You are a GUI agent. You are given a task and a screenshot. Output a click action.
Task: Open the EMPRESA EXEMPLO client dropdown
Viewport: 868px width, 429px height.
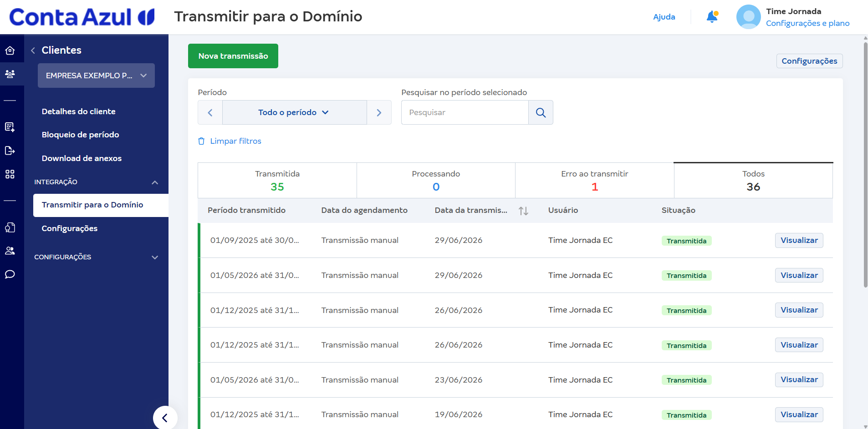pyautogui.click(x=96, y=76)
